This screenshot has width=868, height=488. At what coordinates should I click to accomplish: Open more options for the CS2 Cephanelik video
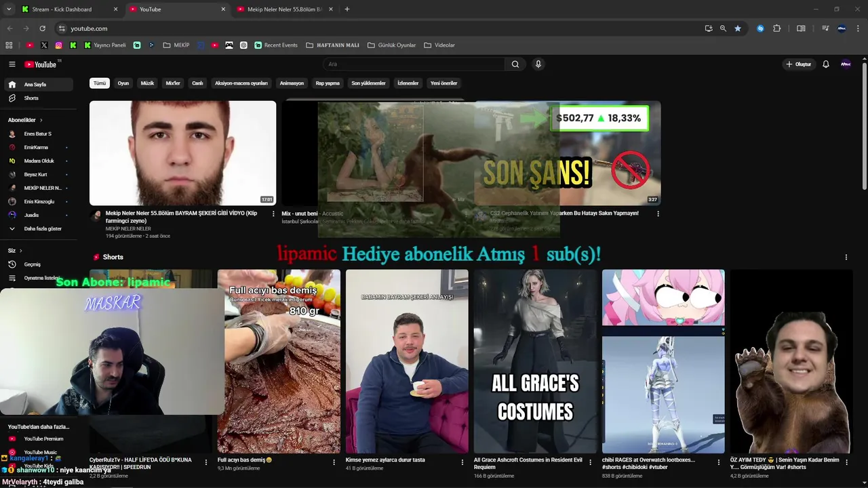658,213
